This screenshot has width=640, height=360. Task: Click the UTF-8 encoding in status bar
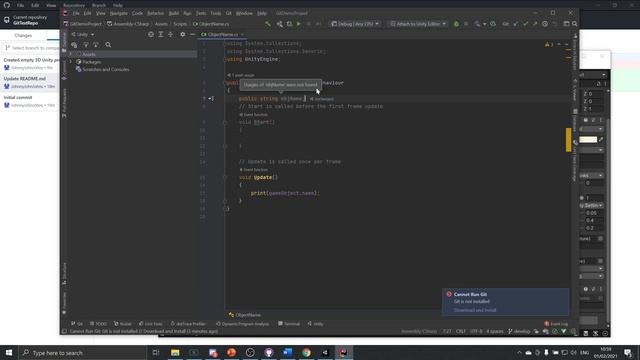476,331
